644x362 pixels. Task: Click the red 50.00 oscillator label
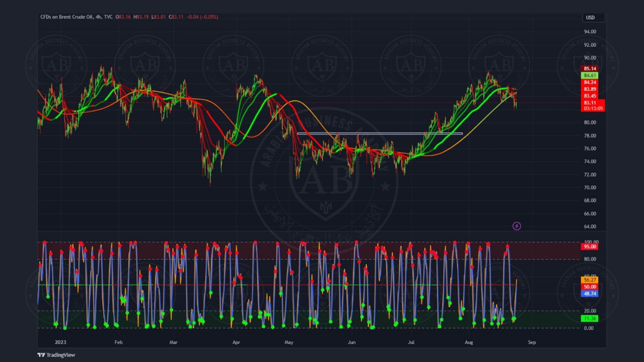coord(589,287)
